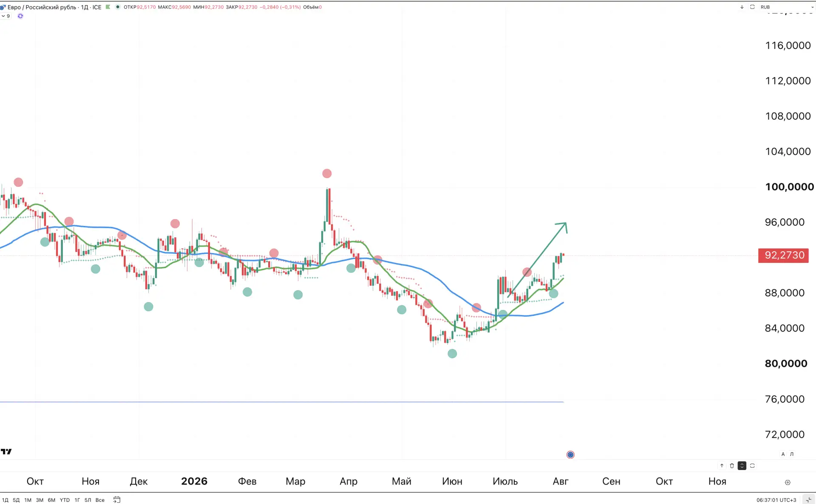The height and width of the screenshot is (504, 816).
Task: Click the 116,0000 price scale label
Action: [x=788, y=45]
